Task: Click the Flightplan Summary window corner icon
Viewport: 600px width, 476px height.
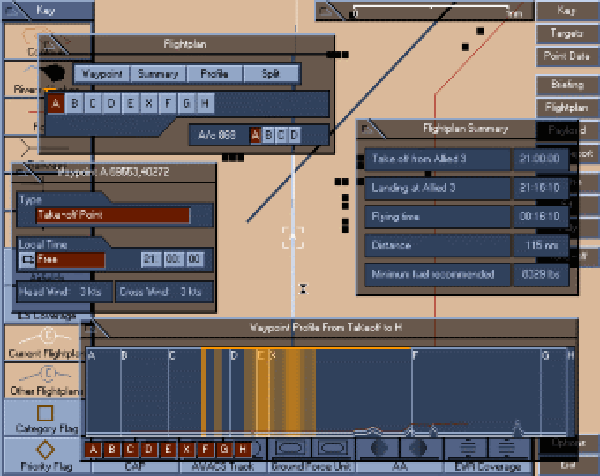Action: 370,129
